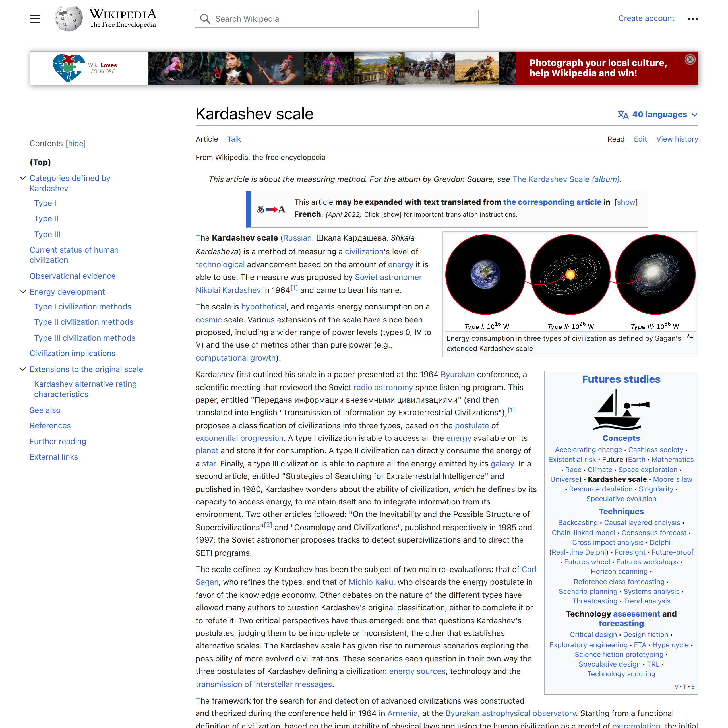Open the Edit tab
Screen dimensions: 728x728
tap(640, 139)
